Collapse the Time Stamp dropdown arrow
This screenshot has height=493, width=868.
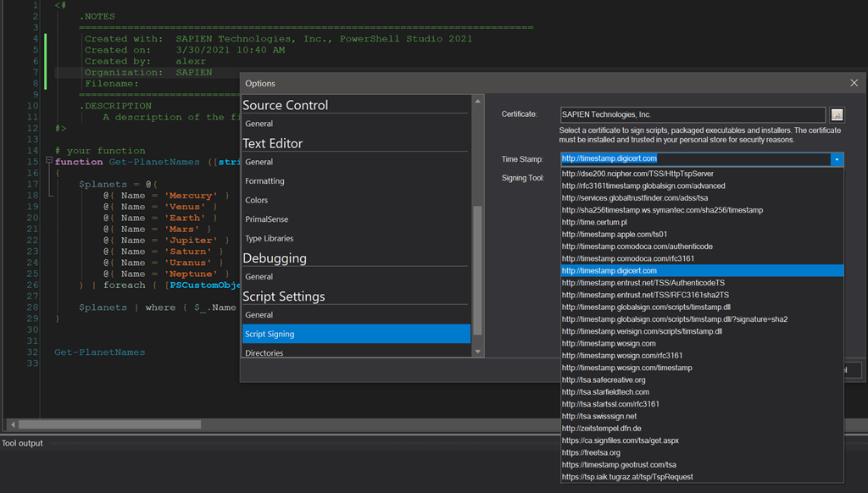837,159
